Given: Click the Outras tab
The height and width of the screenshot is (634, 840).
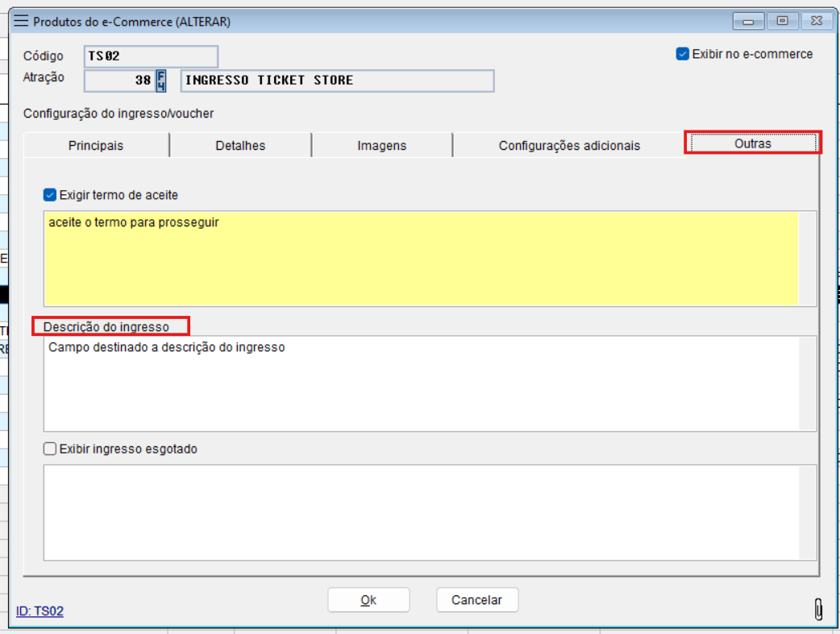Looking at the screenshot, I should coord(752,143).
